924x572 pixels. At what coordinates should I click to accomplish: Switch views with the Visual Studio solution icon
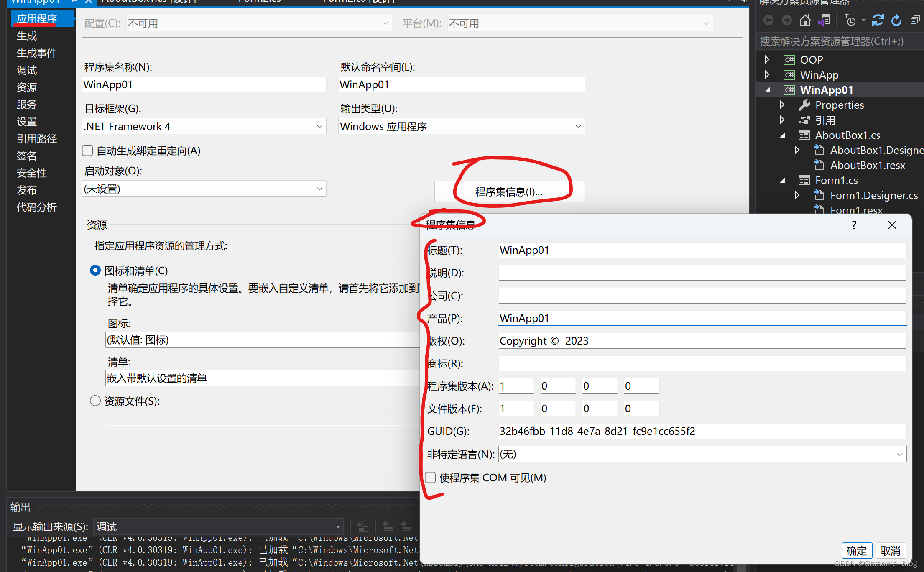824,20
